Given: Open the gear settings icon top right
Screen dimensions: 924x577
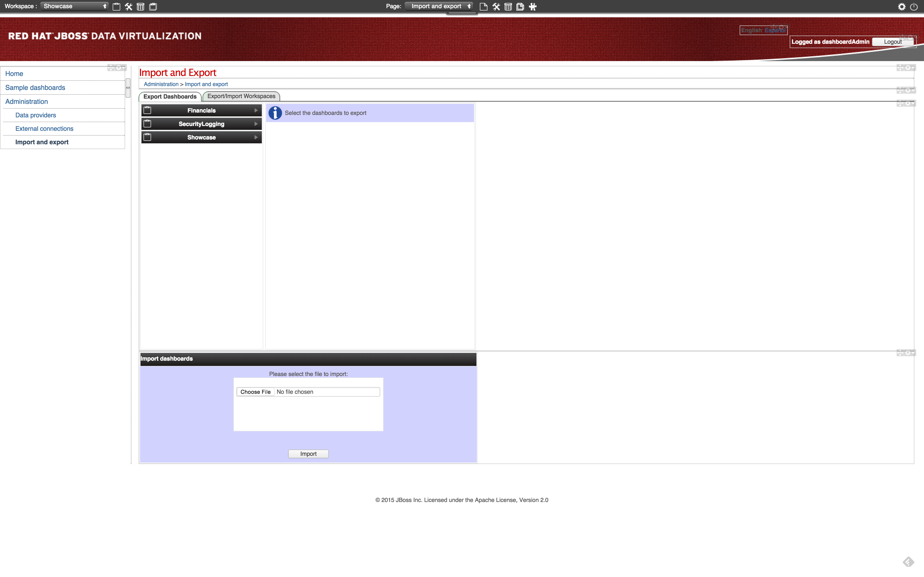Looking at the screenshot, I should (901, 6).
